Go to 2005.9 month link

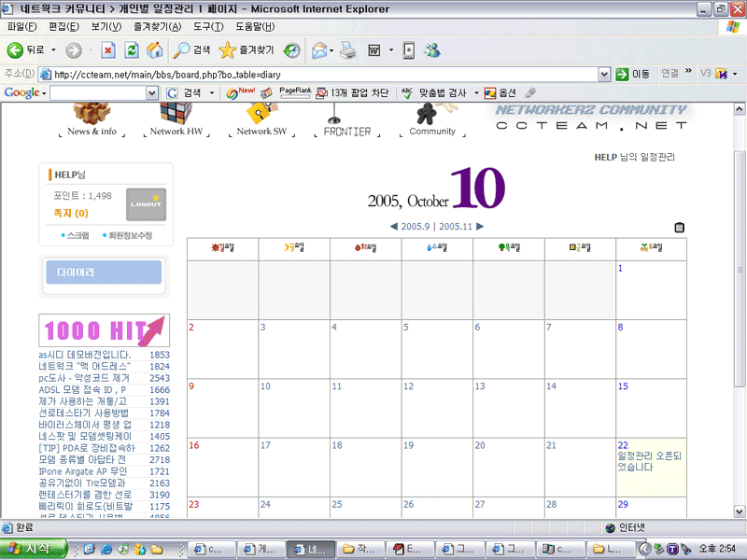(415, 227)
